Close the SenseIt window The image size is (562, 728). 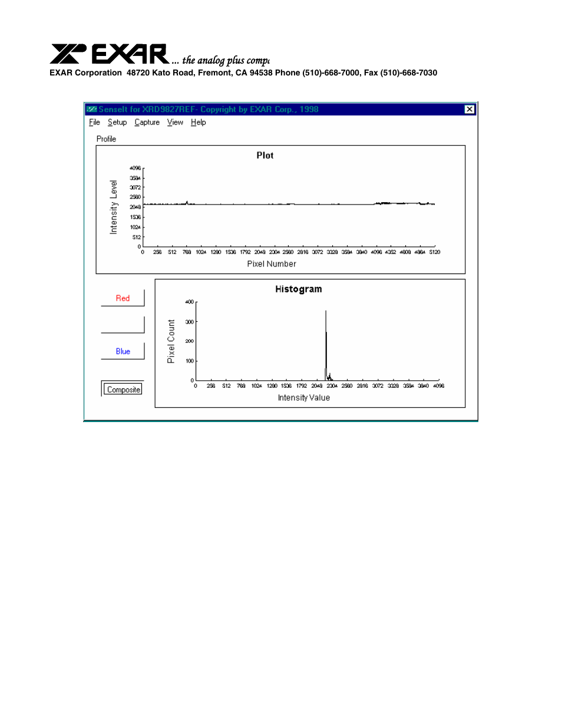click(x=470, y=109)
